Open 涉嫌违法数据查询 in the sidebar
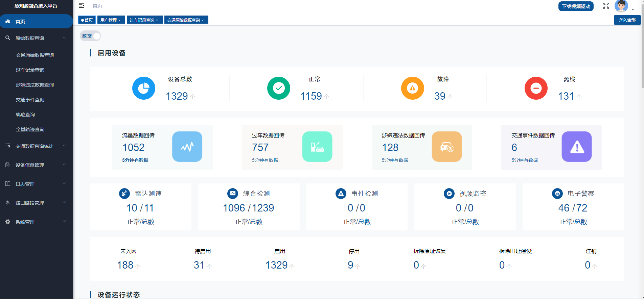 click(35, 85)
